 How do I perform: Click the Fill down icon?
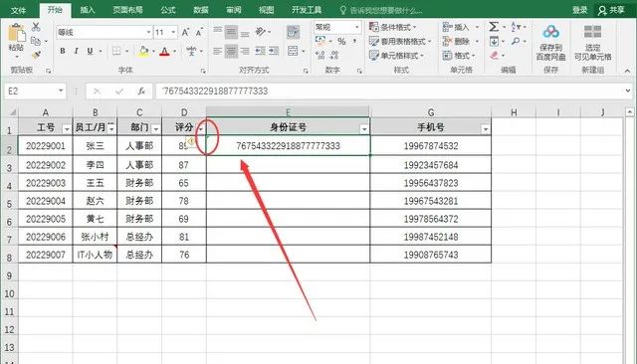click(494, 41)
